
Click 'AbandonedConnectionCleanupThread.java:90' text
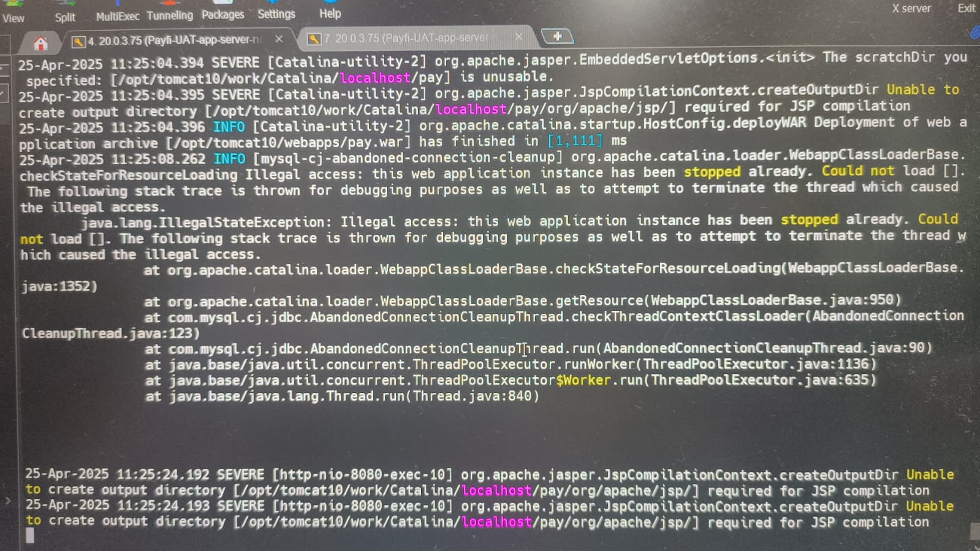(x=764, y=348)
